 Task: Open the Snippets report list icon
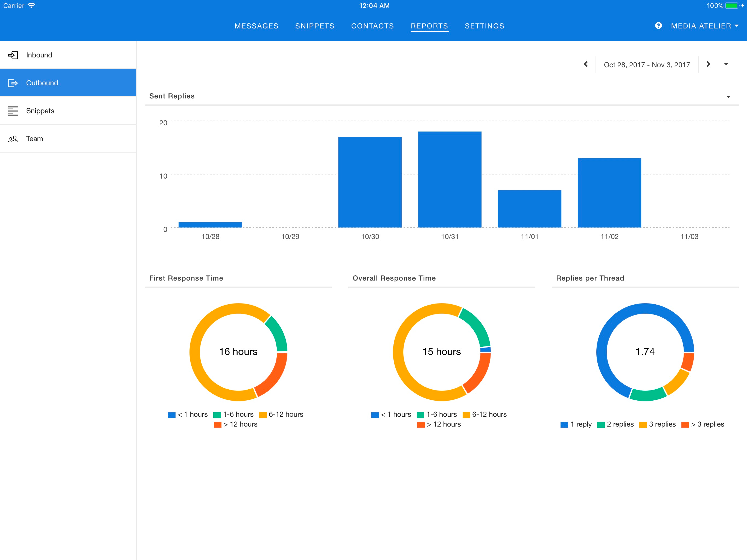coord(13,111)
